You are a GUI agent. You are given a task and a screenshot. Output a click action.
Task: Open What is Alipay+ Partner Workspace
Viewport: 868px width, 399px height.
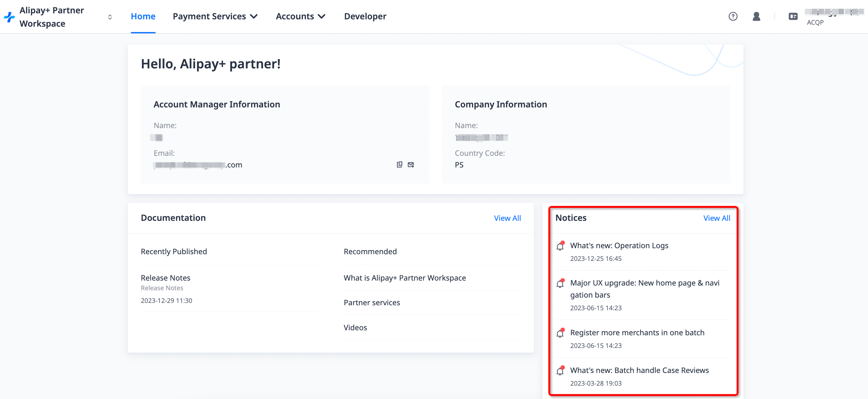(x=404, y=278)
